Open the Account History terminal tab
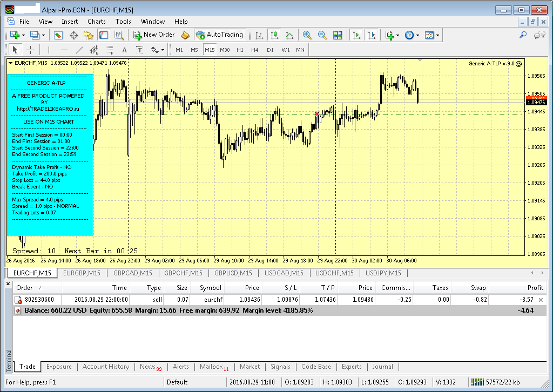 (x=105, y=367)
